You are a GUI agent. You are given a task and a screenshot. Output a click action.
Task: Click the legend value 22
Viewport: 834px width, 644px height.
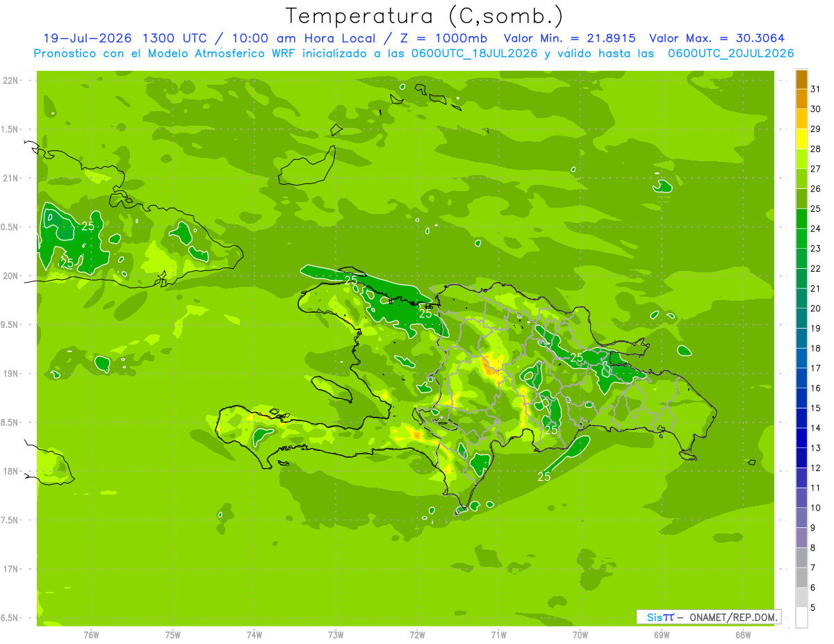tap(816, 268)
